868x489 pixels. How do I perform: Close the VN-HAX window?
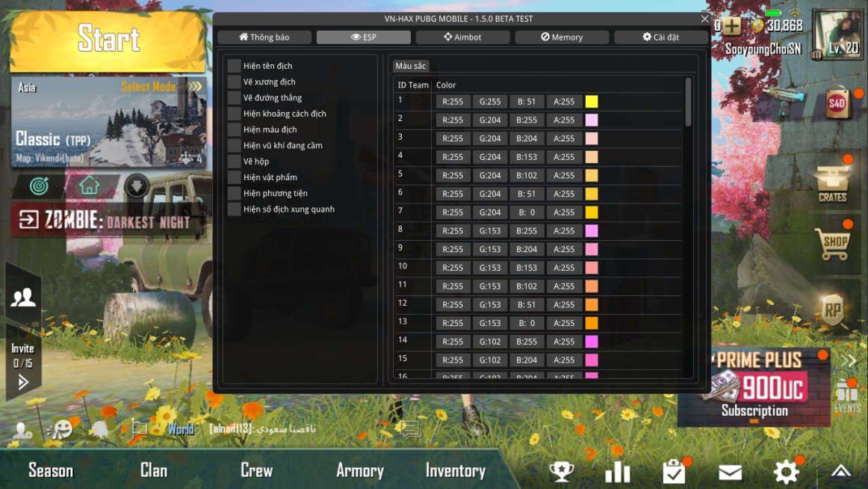(704, 19)
